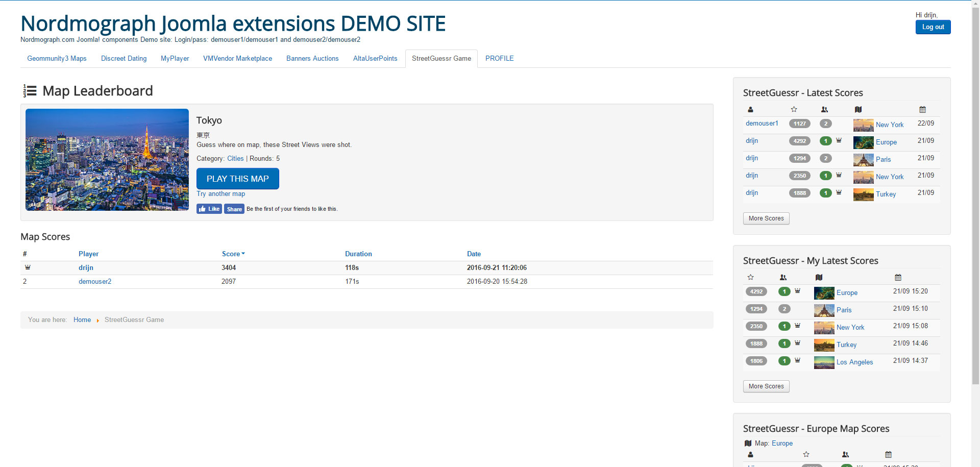The height and width of the screenshot is (467, 980).
Task: Select the StreetGuessr Game tab
Action: 442,59
